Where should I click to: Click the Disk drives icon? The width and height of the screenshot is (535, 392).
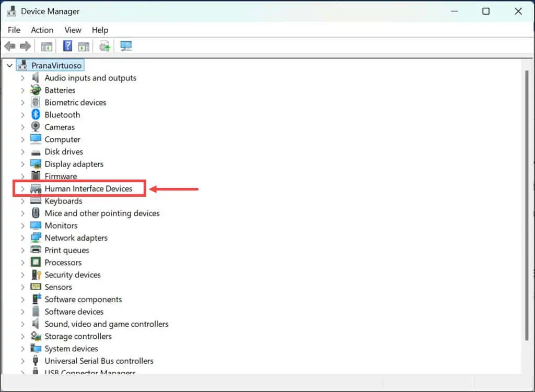[36, 152]
